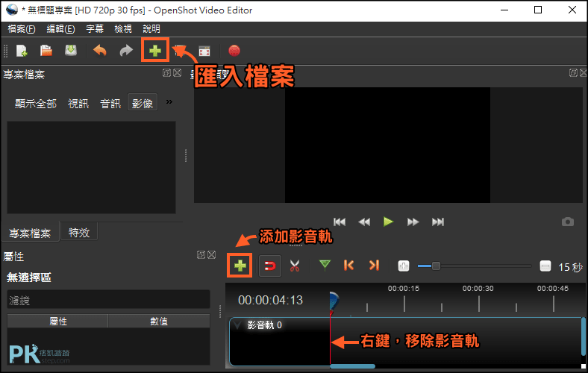Click the timeline vertical scrollbar
The height and width of the screenshot is (373, 588).
click(583, 336)
